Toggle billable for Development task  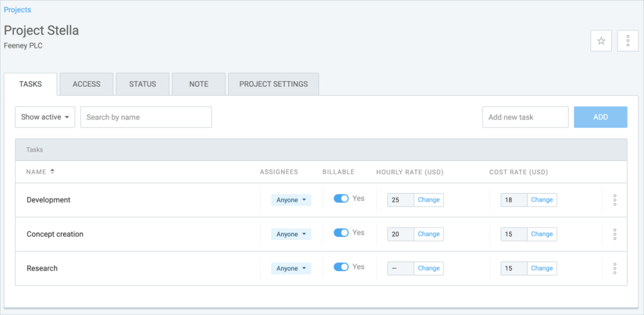point(341,198)
